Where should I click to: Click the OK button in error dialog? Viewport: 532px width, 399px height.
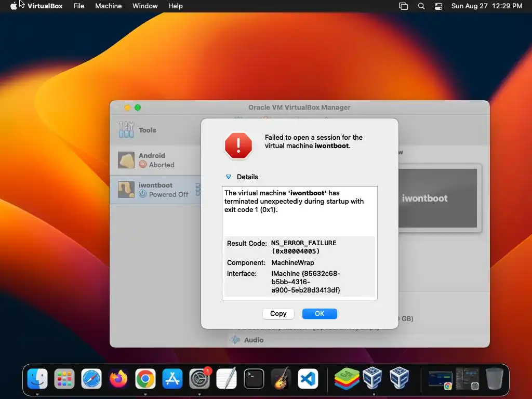320,313
